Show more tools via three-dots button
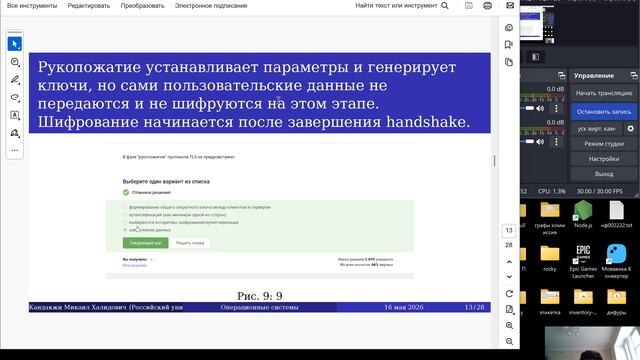The width and height of the screenshot is (640, 360). tap(15, 150)
